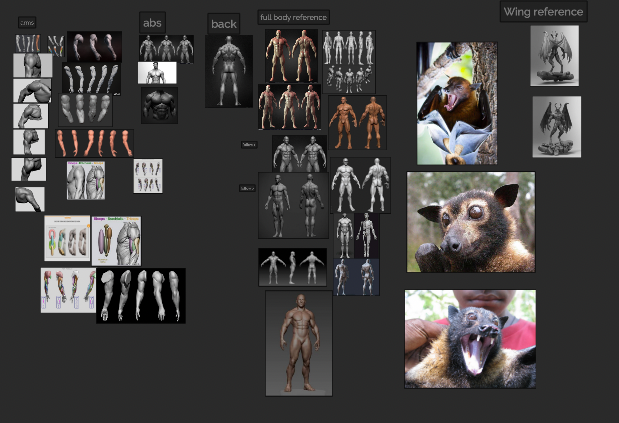Select the bat hanging on tree photo
The image size is (619, 423).
click(457, 103)
